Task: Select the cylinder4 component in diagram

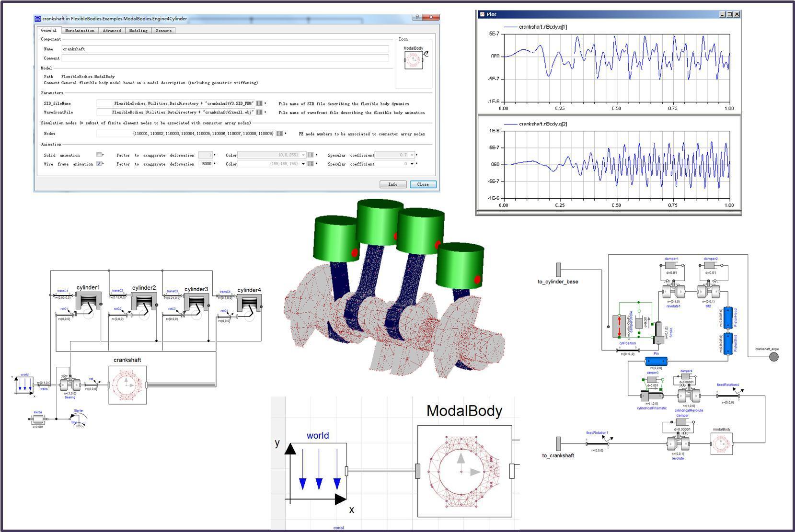Action: tap(249, 303)
